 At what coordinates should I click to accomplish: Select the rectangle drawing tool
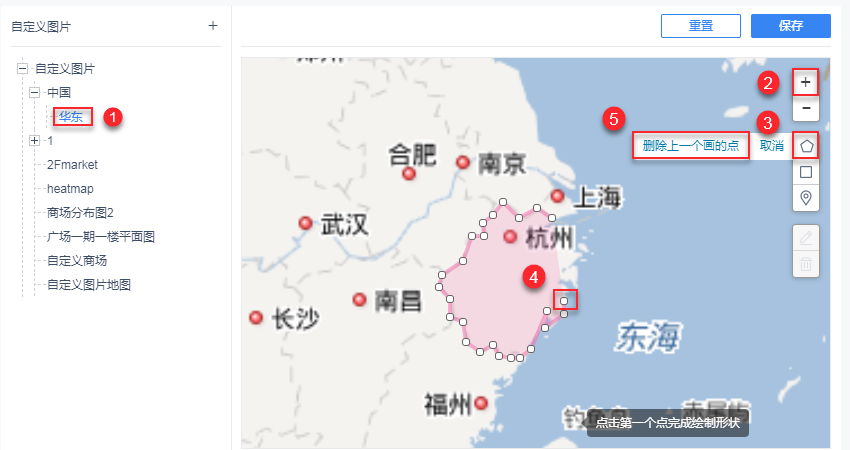point(806,172)
